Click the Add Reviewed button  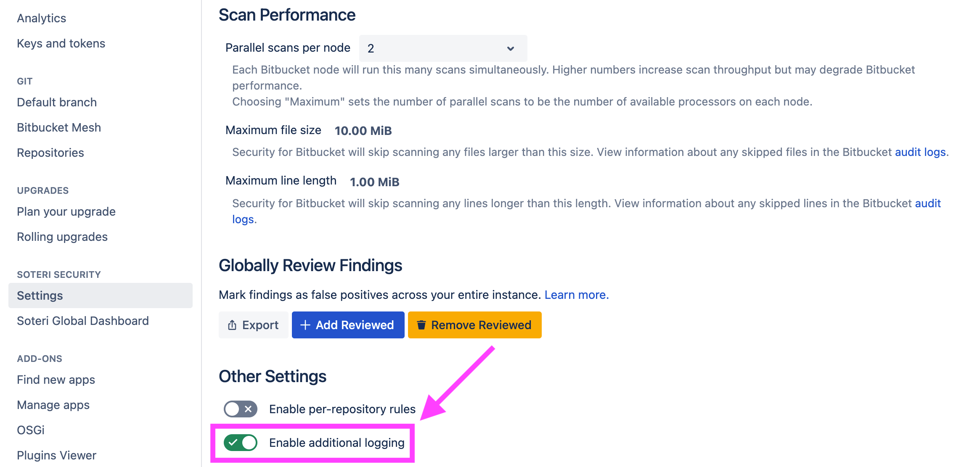348,325
